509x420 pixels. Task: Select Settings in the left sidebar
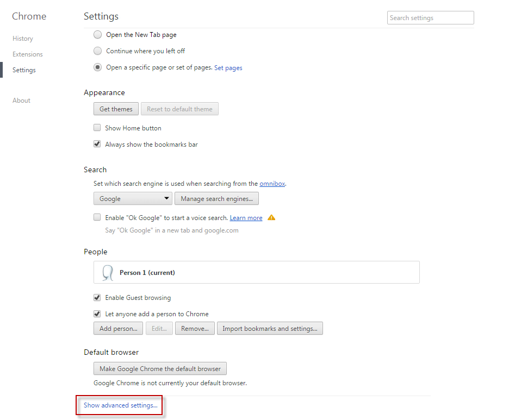(24, 70)
